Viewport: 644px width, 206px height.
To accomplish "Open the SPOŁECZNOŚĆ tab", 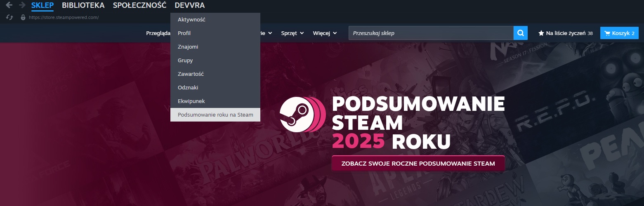I will [139, 5].
